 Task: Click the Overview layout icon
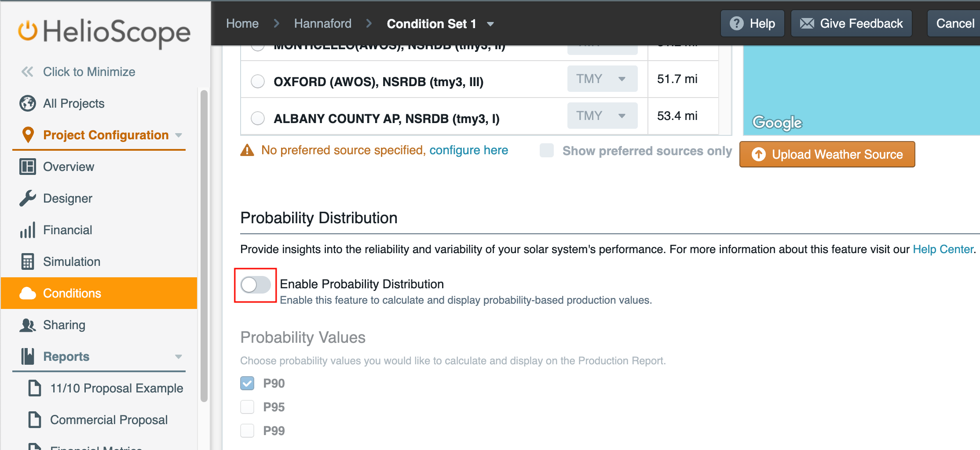(x=27, y=167)
